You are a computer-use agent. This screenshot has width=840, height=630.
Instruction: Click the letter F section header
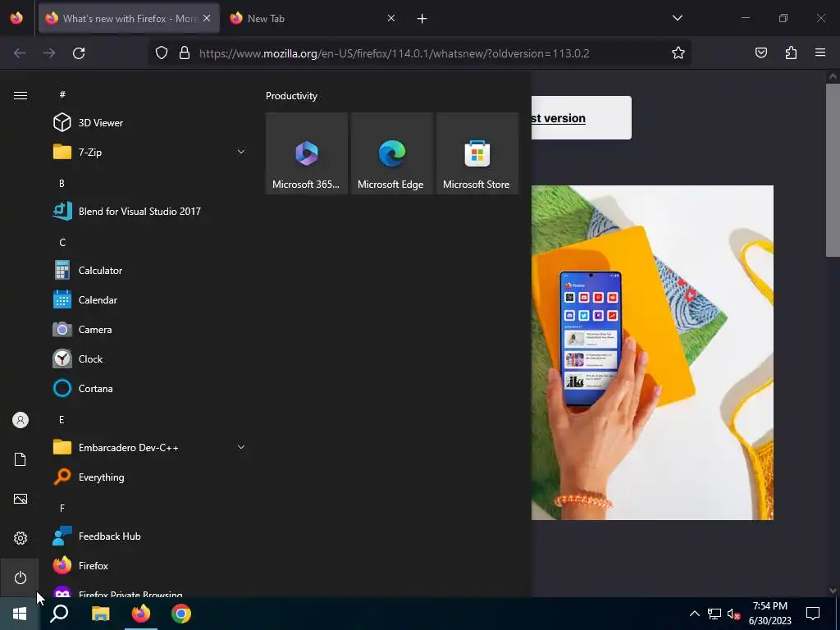62,508
